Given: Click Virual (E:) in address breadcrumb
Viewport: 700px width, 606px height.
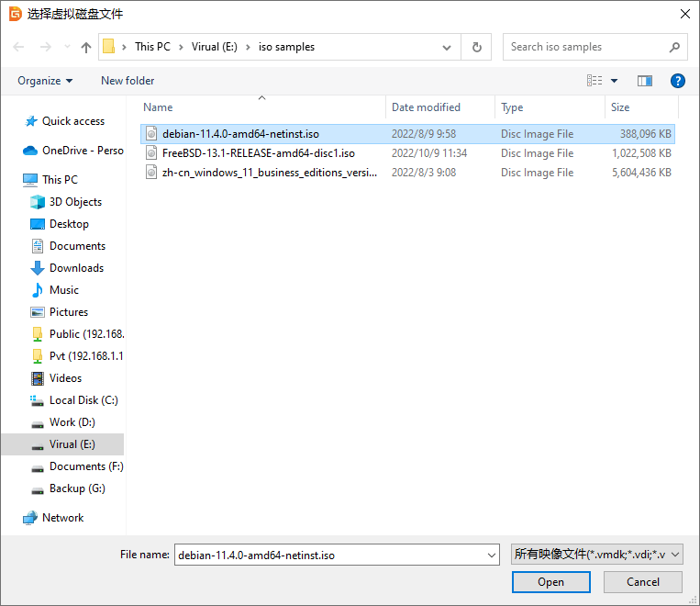Looking at the screenshot, I should click(215, 47).
